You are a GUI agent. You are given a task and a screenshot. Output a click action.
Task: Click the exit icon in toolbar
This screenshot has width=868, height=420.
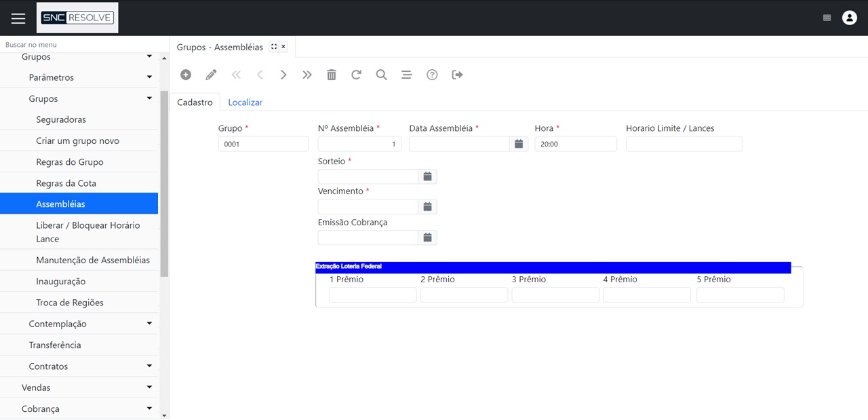coord(458,75)
